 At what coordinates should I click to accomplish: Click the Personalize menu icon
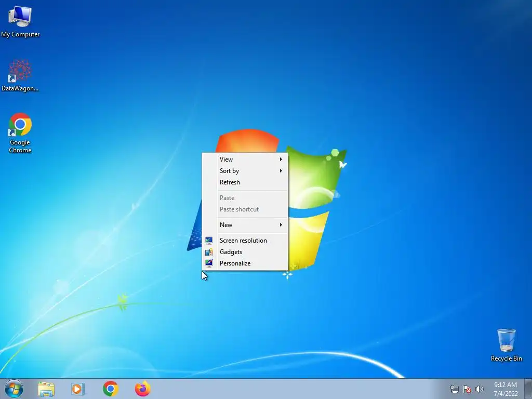[209, 263]
